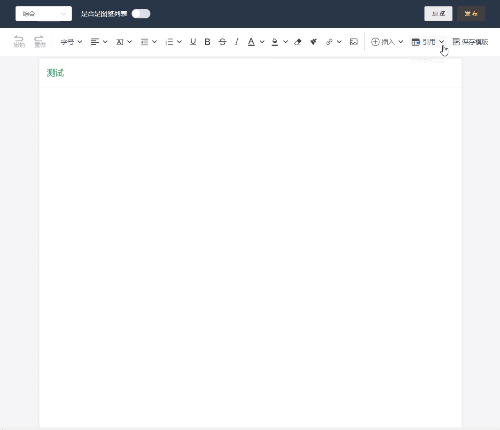Open the 插入 insert menu
This screenshot has width=500, height=430.
click(x=387, y=42)
